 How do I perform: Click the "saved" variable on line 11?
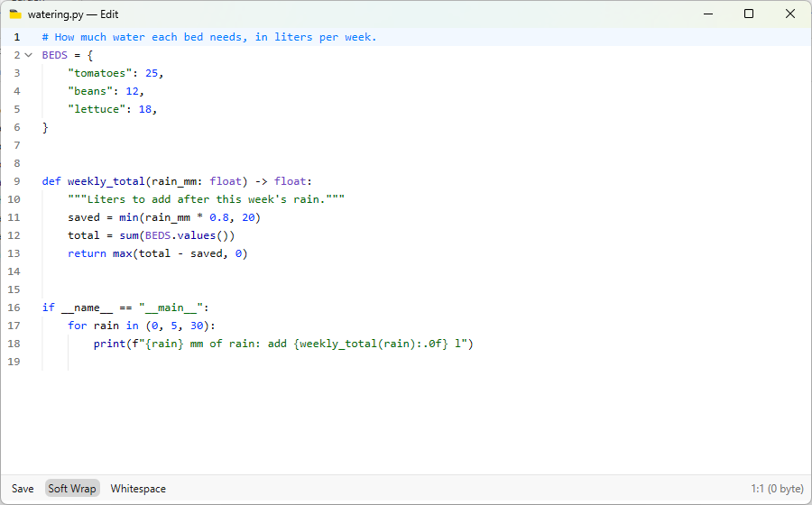(84, 217)
